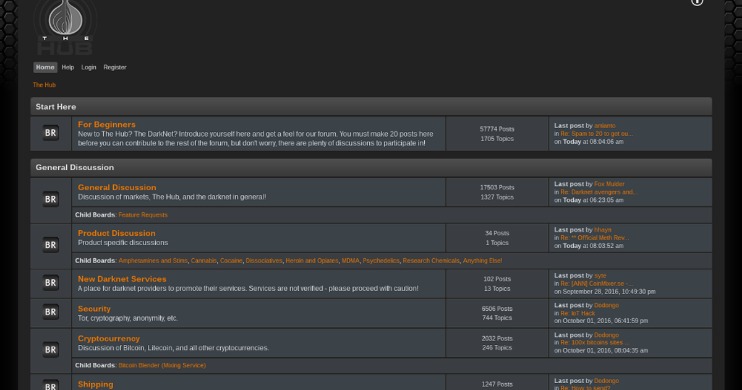
Task: Open the New Darknet Services board
Action: pyautogui.click(x=122, y=279)
